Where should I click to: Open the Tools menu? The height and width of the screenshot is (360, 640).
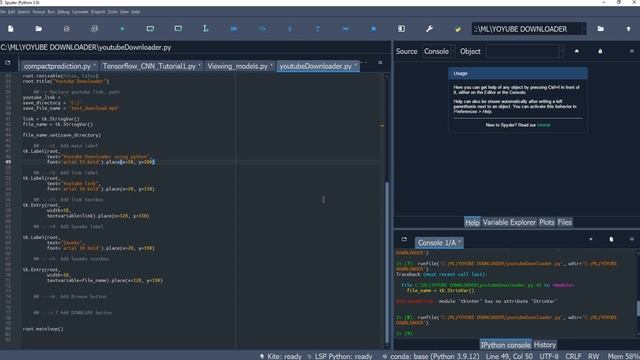113,12
